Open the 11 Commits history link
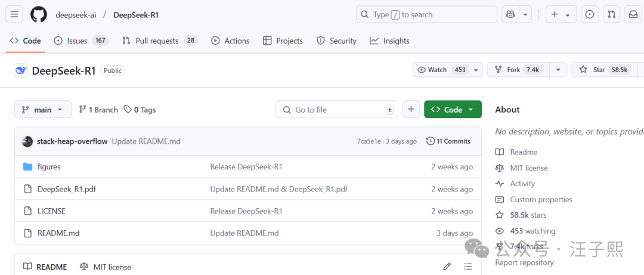The image size is (644, 275). coord(448,141)
